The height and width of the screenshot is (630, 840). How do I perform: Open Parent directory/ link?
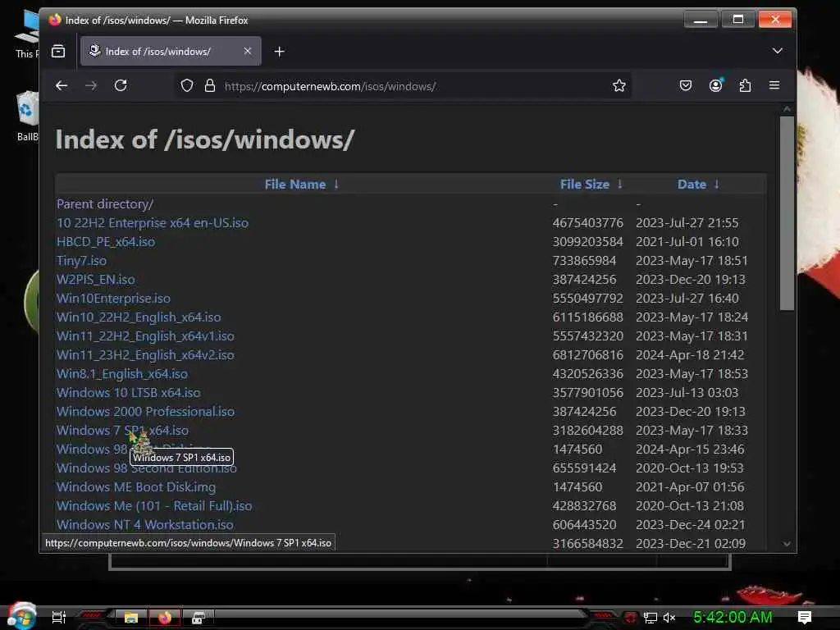tap(105, 204)
